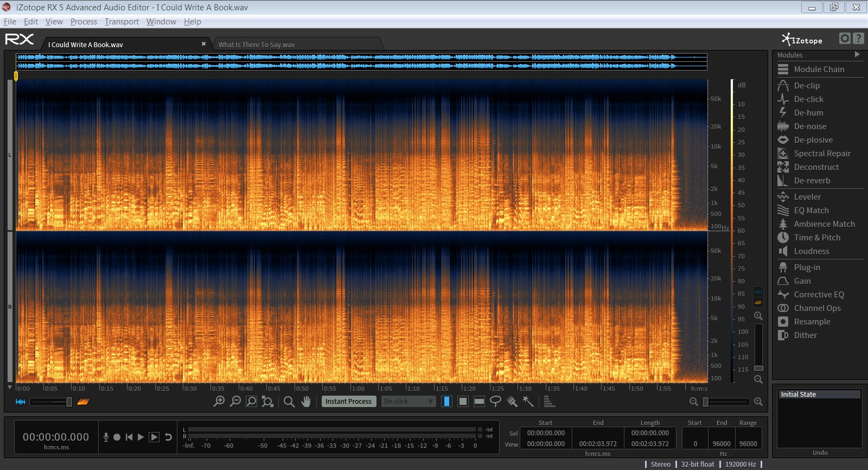Open the Transport menu
Viewport: 868px width, 470px height.
point(122,22)
